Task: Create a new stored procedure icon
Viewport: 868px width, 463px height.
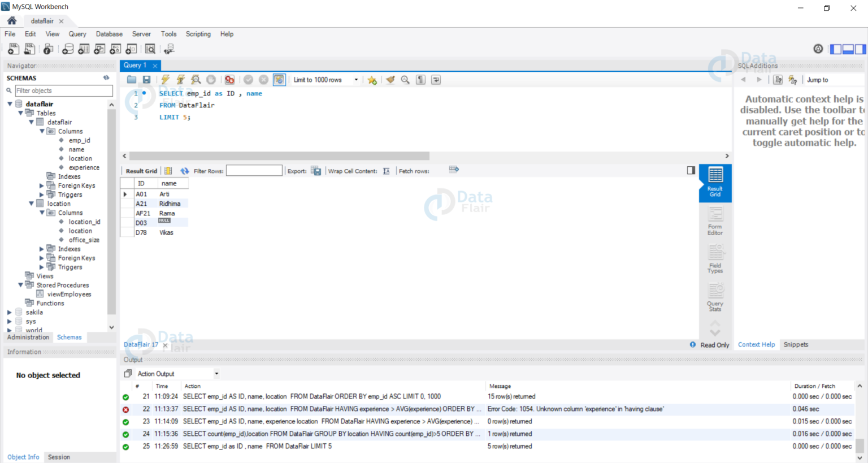Action: (x=115, y=49)
